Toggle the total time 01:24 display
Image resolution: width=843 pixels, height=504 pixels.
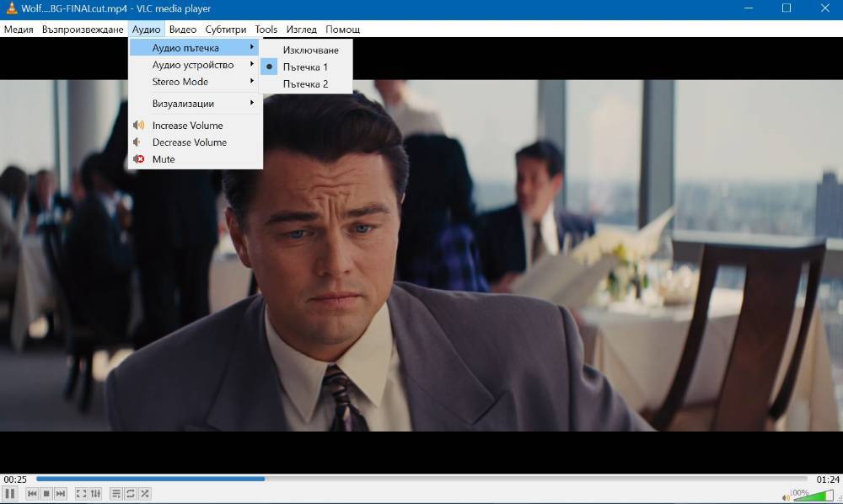tap(828, 480)
